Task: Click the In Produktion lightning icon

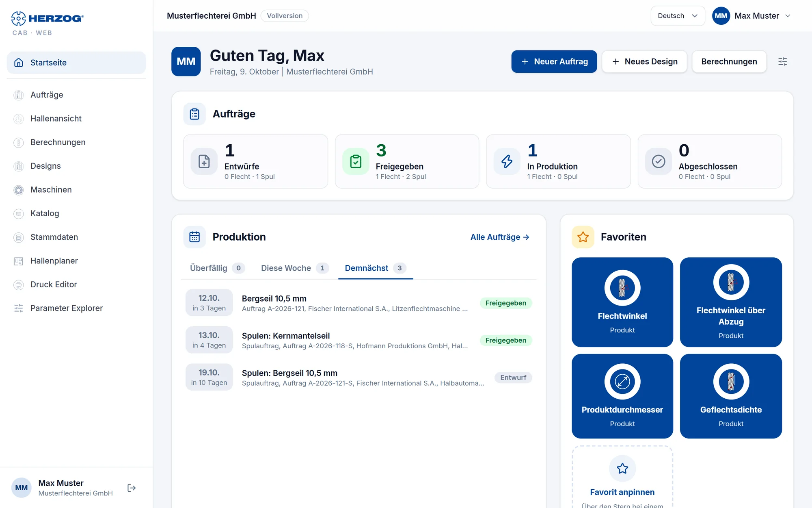Action: click(507, 161)
